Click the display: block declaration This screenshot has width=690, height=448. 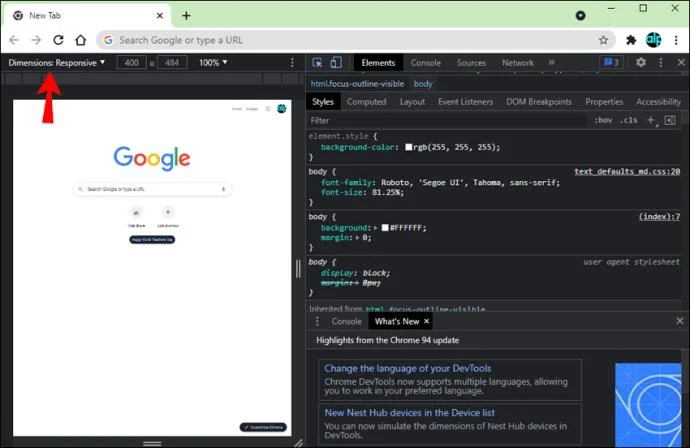tap(355, 273)
